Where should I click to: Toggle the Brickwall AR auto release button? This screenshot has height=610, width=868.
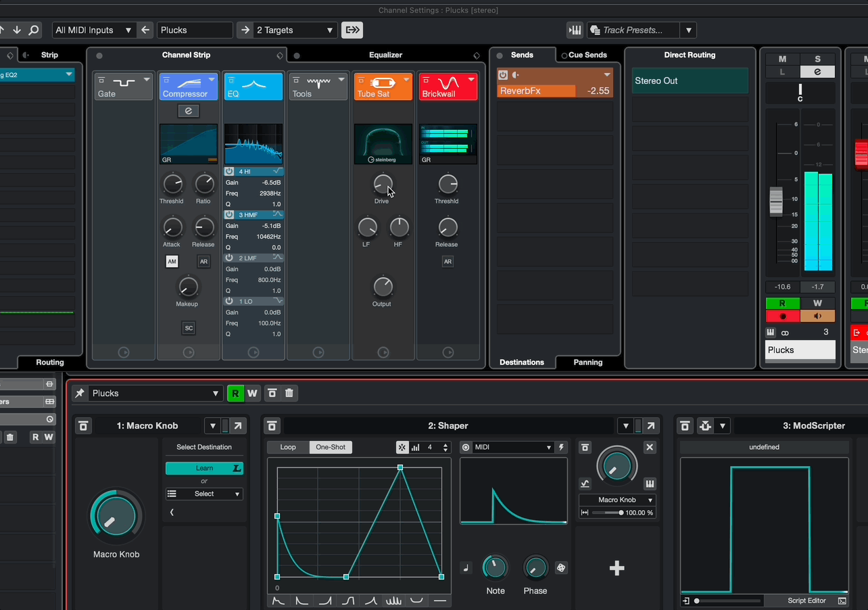(x=448, y=262)
